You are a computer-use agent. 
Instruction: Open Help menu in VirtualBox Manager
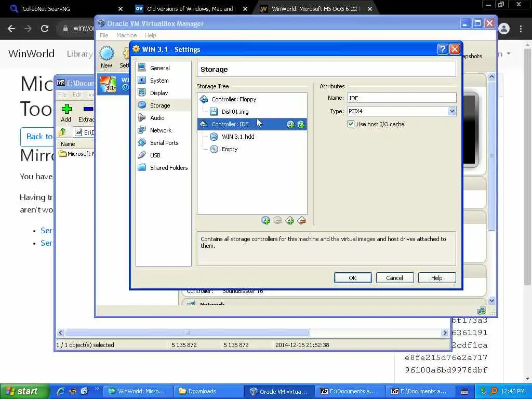click(x=150, y=35)
